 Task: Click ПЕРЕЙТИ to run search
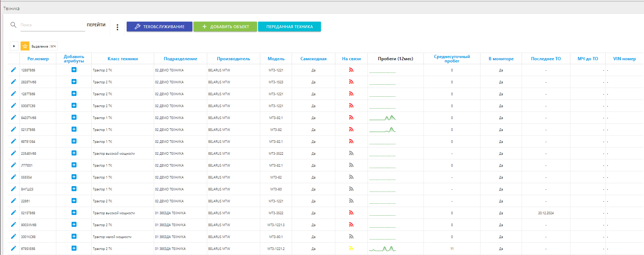96,25
